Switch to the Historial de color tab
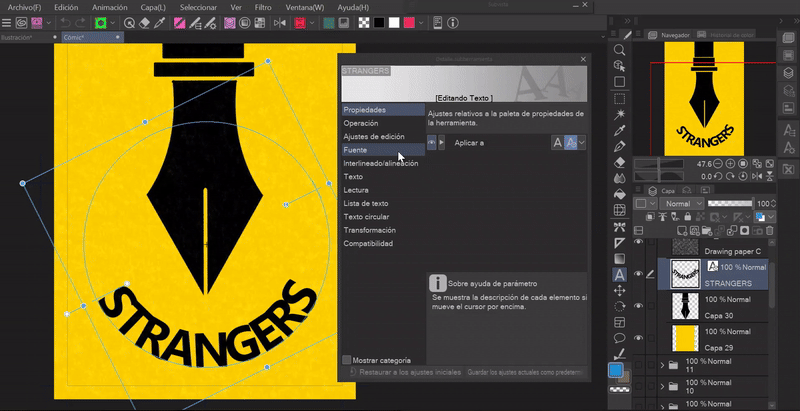The height and width of the screenshot is (411, 800). pyautogui.click(x=726, y=35)
